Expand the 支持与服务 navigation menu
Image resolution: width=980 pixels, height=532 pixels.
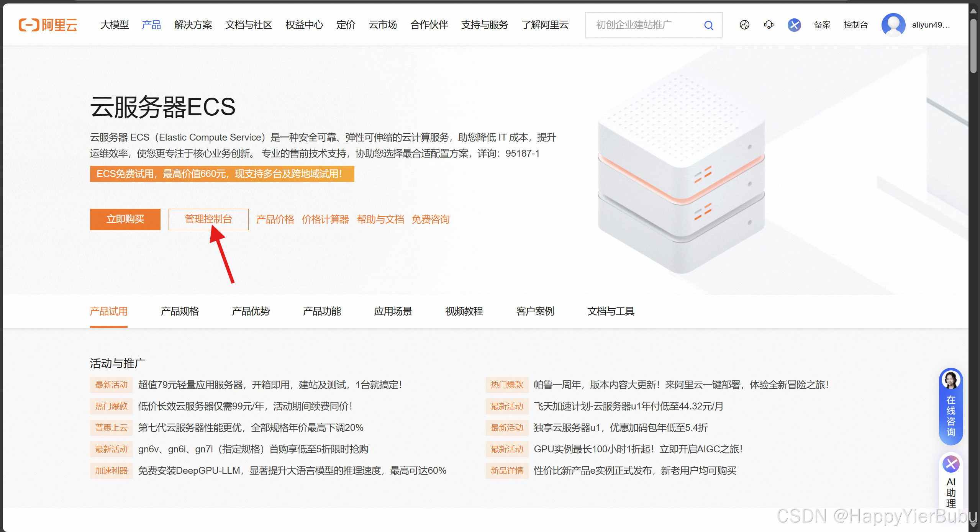point(484,25)
